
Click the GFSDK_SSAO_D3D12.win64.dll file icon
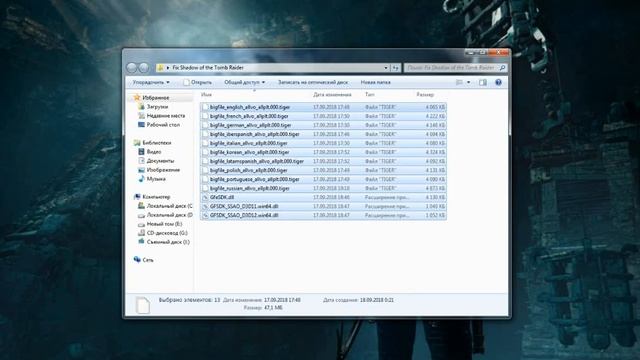(x=205, y=216)
